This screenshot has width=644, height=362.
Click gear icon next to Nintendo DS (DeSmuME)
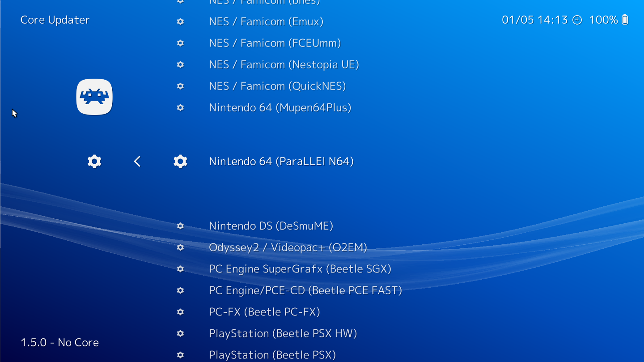pos(180,226)
